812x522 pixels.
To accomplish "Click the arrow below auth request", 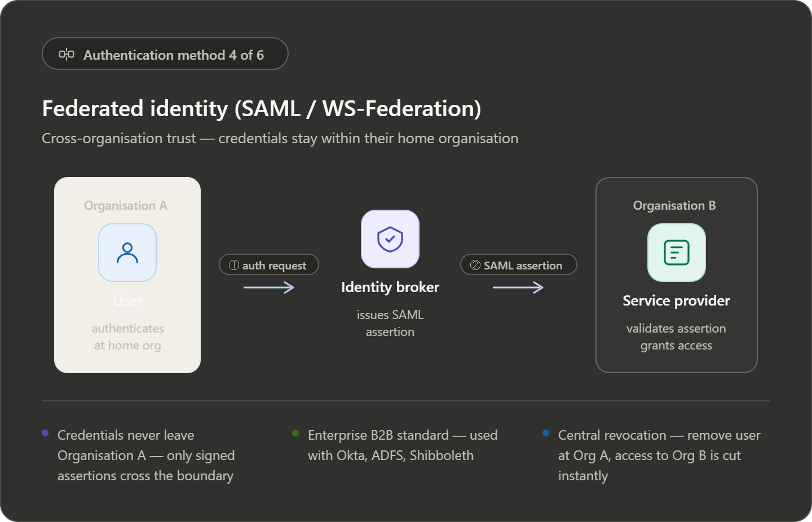I will click(x=269, y=288).
